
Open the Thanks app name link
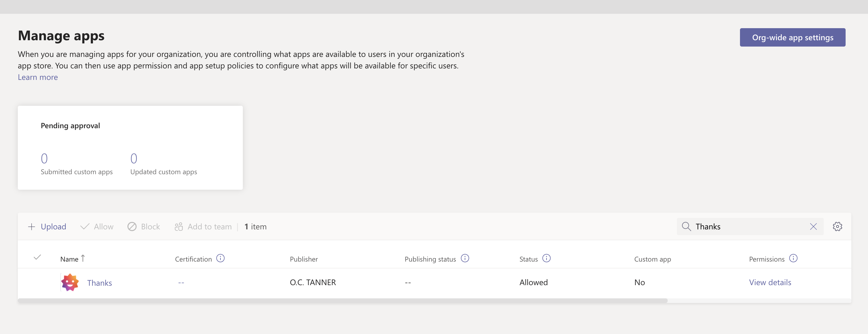99,283
